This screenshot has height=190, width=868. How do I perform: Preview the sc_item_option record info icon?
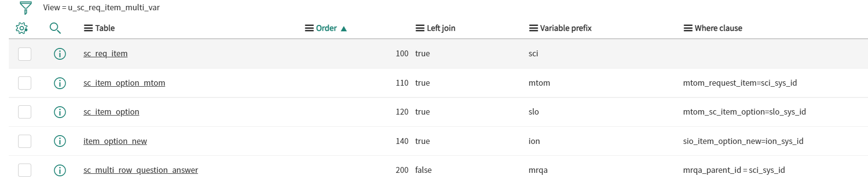(x=60, y=112)
